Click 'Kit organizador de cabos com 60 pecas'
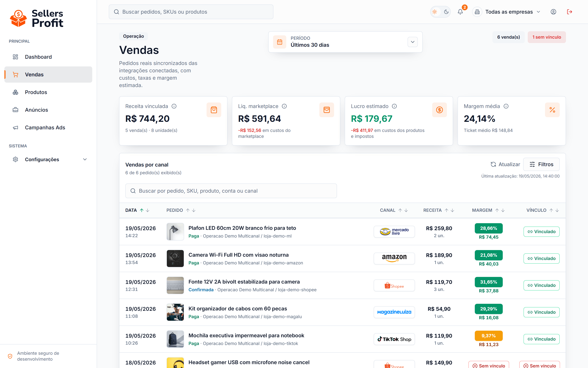 point(238,309)
